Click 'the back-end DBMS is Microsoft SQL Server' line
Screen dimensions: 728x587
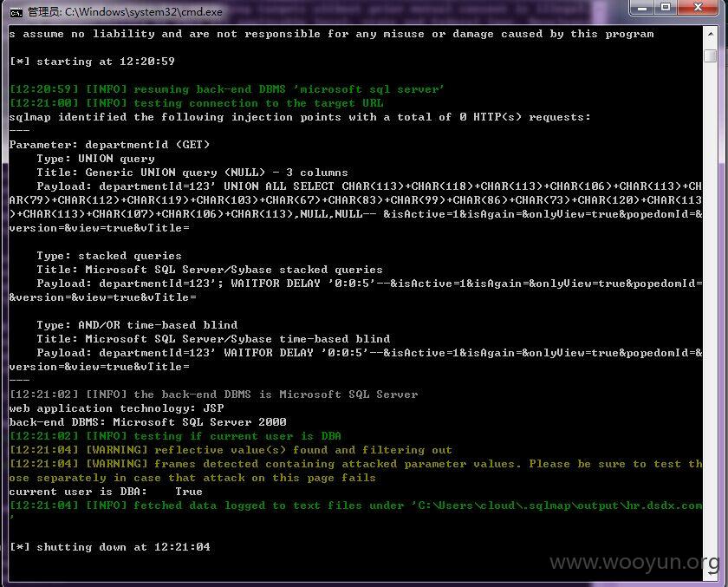[x=213, y=395]
